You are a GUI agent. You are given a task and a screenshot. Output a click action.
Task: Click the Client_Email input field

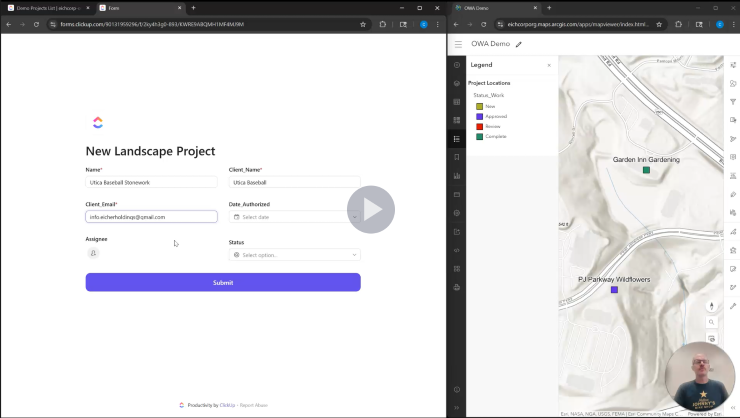[151, 217]
